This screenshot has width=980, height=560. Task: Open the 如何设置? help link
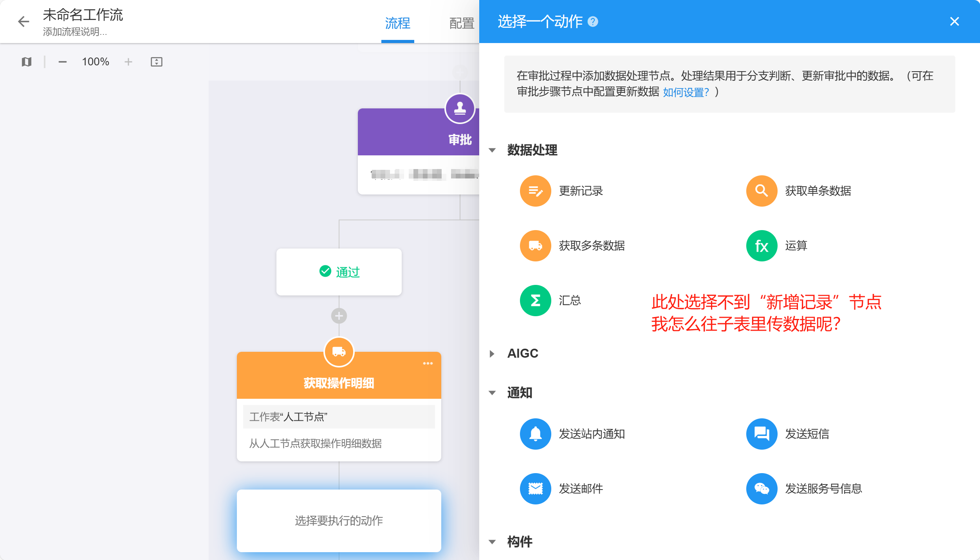pos(686,92)
